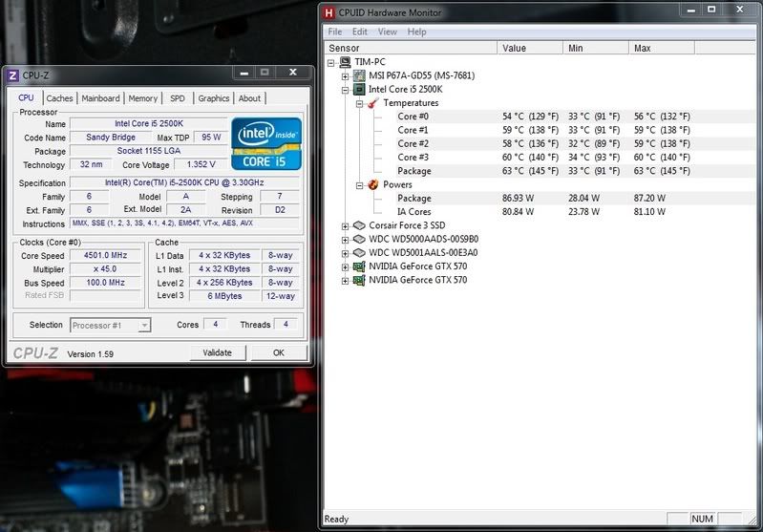Click the Corsair Force 3 SSD drive icon
This screenshot has height=532, width=763.
359,225
